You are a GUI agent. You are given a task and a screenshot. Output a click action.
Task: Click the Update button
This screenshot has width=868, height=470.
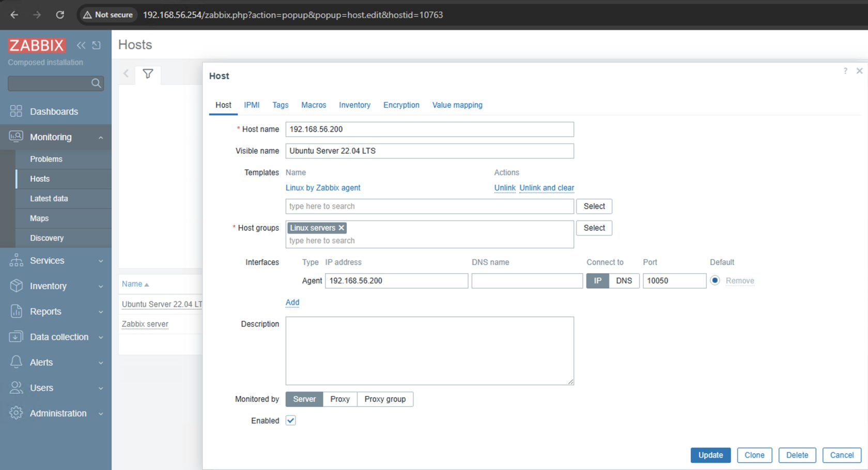(x=710, y=455)
